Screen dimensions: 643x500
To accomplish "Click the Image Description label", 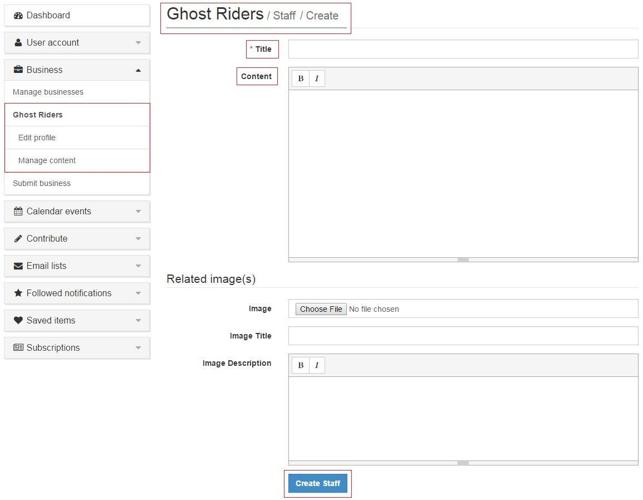I will 237,363.
